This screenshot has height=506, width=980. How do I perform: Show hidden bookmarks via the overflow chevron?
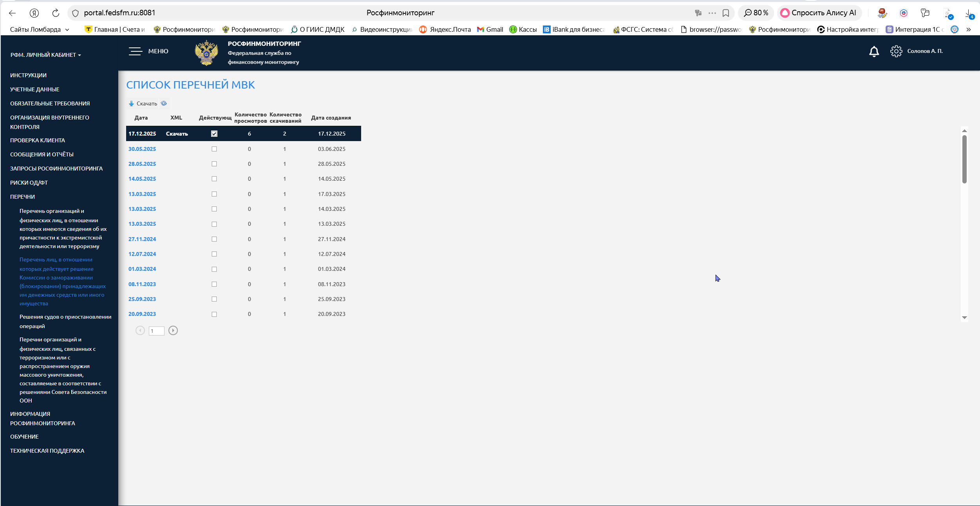pos(969,29)
